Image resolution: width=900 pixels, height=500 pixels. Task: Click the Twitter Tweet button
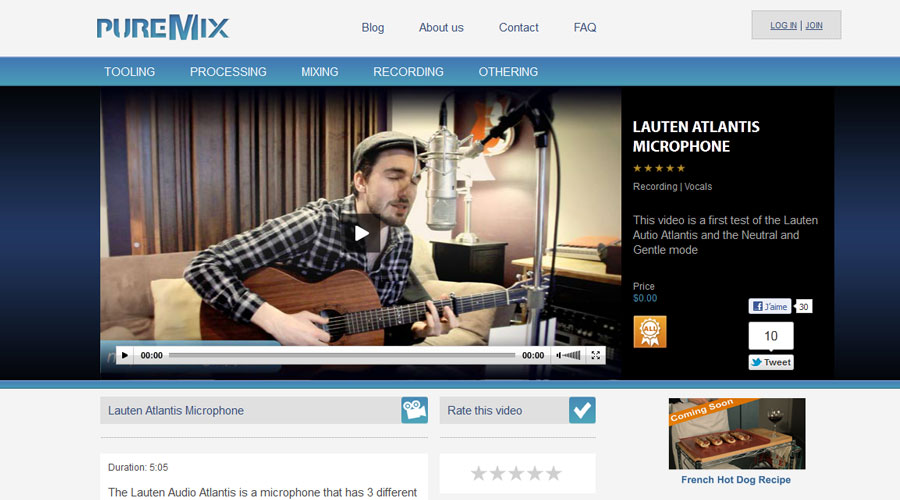pyautogui.click(x=770, y=362)
